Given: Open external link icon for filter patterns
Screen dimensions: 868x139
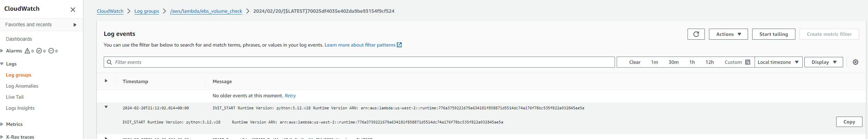Looking at the screenshot, I should click(399, 45).
